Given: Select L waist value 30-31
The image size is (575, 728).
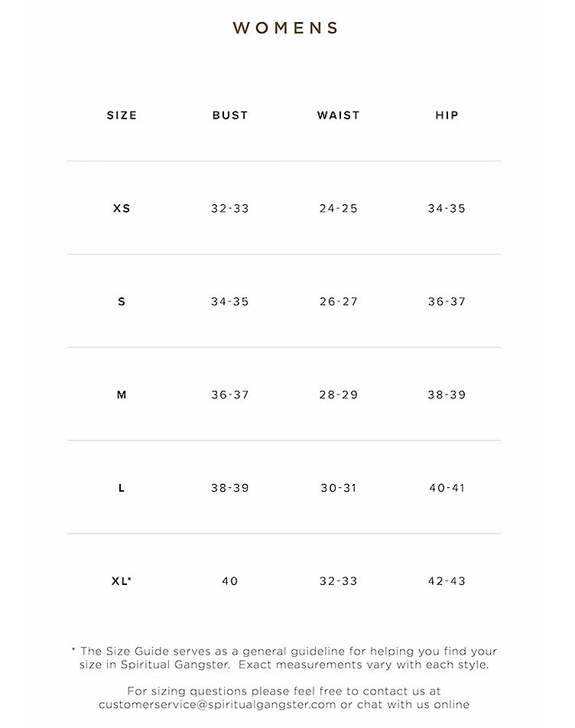Looking at the screenshot, I should tap(338, 488).
